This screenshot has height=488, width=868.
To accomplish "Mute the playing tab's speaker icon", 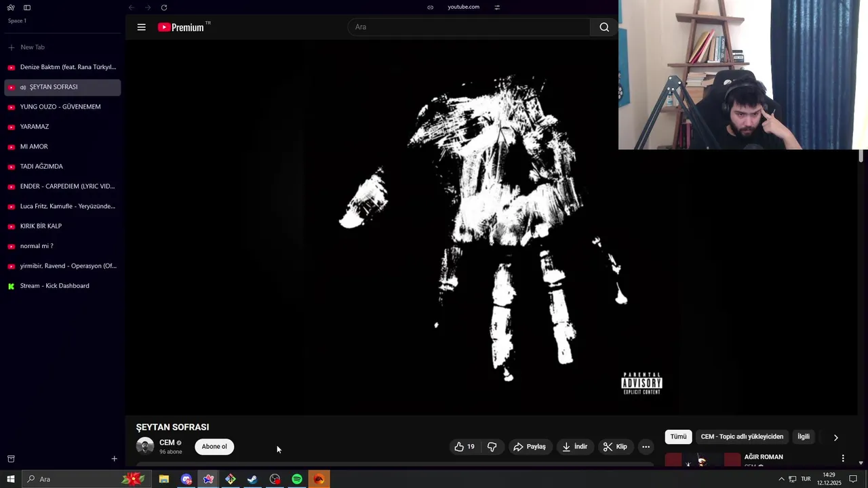I will pos(23,87).
